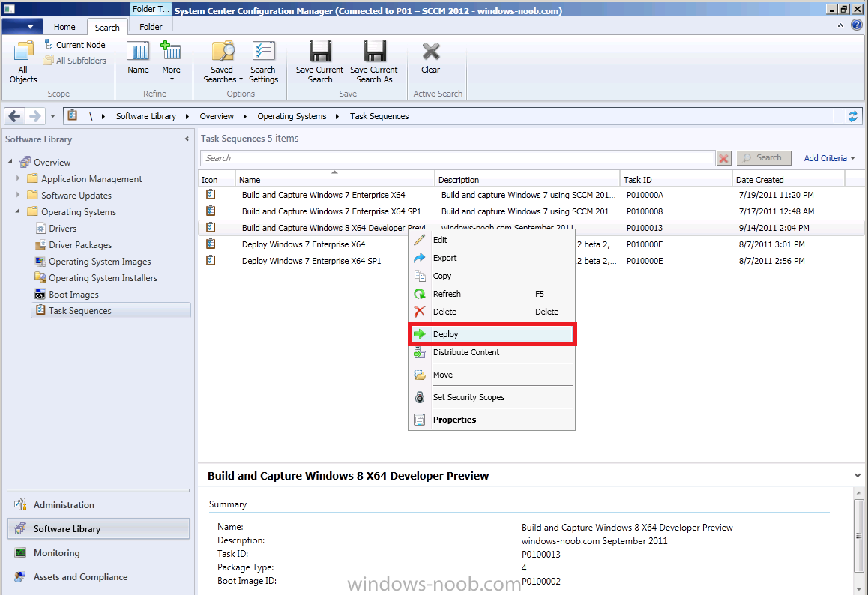Switch to the Home ribbon tab
This screenshot has width=868, height=595.
click(64, 26)
